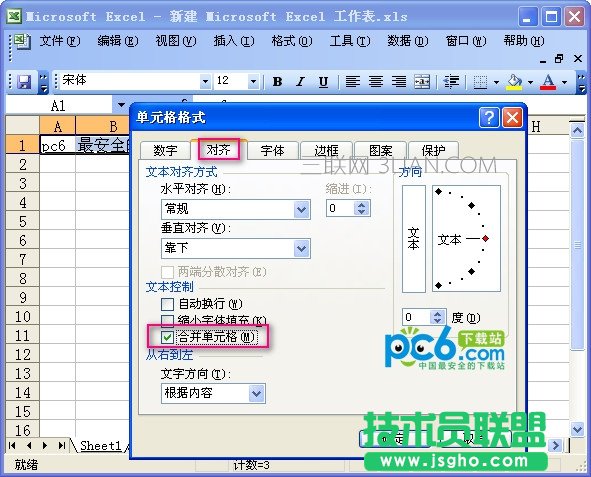This screenshot has width=591, height=477.
Task: Open 垂直对齐 dropdown
Action: click(302, 248)
